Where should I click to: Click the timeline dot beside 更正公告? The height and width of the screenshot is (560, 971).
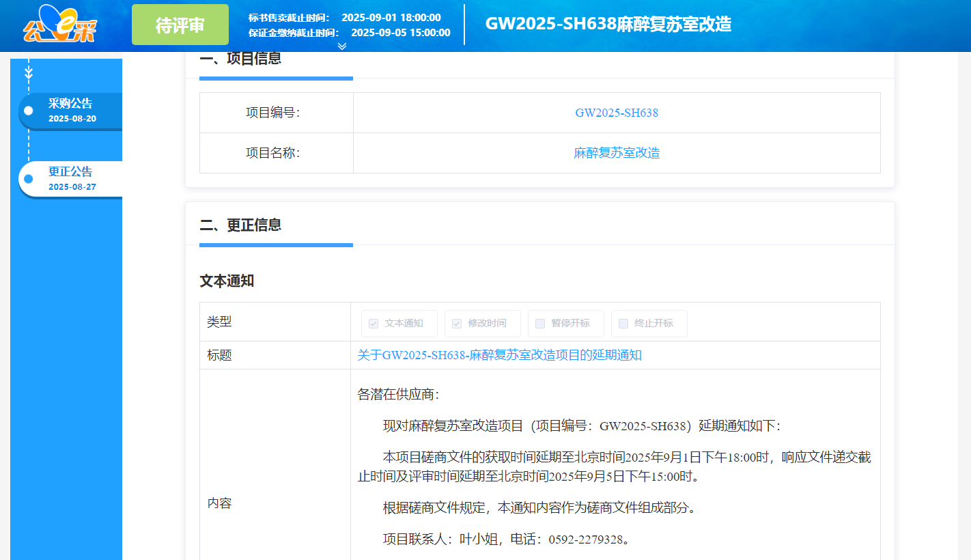(27, 179)
